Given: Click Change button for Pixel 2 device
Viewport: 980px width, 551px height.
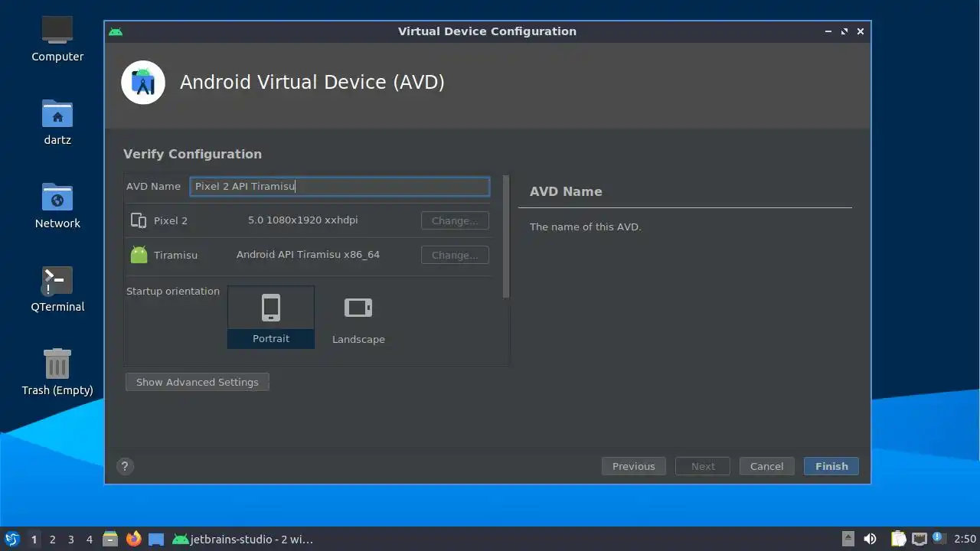Looking at the screenshot, I should tap(455, 220).
